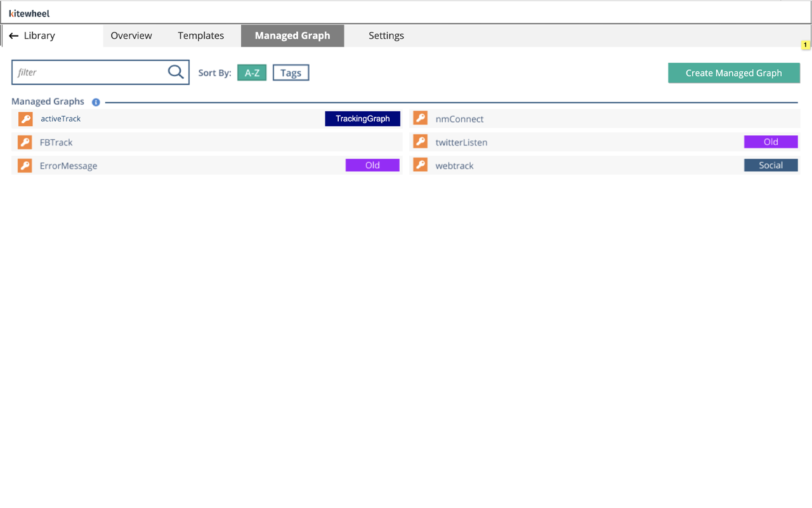This screenshot has width=812, height=508.
Task: Click the back arrow beside Library
Action: [x=14, y=36]
